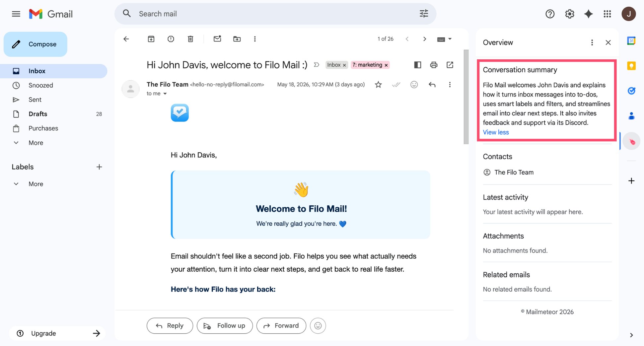The width and height of the screenshot is (644, 346).
Task: Go to the next older email arrow
Action: [x=425, y=39]
